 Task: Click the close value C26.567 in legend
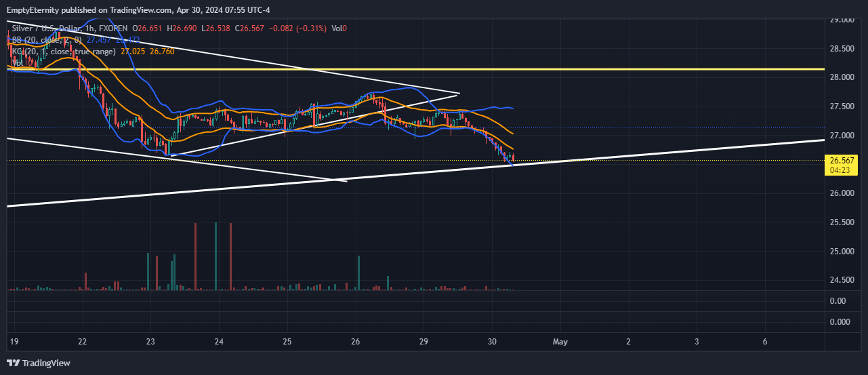(x=250, y=28)
